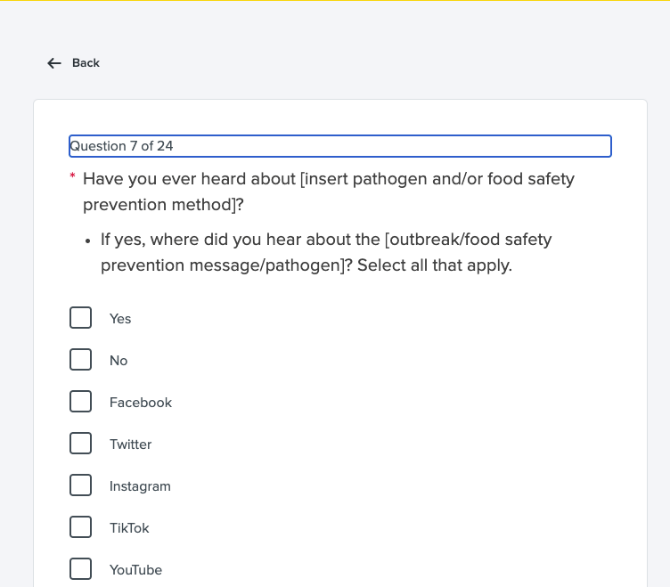Viewport: 670px width, 587px height.
Task: Click the Back link text
Action: [x=86, y=63]
